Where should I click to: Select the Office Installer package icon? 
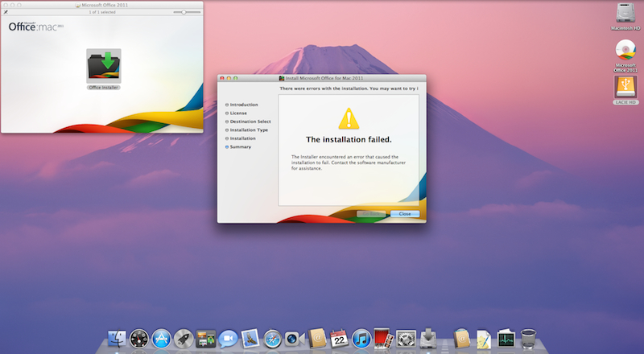[104, 66]
